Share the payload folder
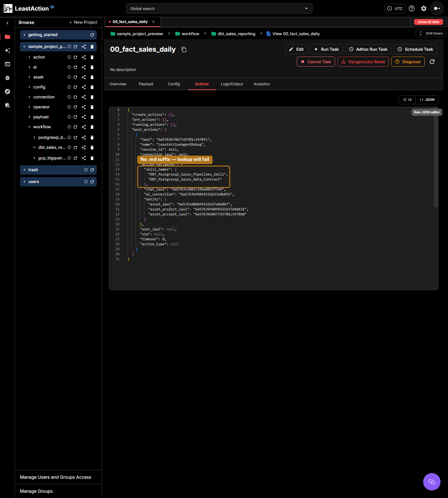The height and width of the screenshot is (498, 448). pos(84,117)
